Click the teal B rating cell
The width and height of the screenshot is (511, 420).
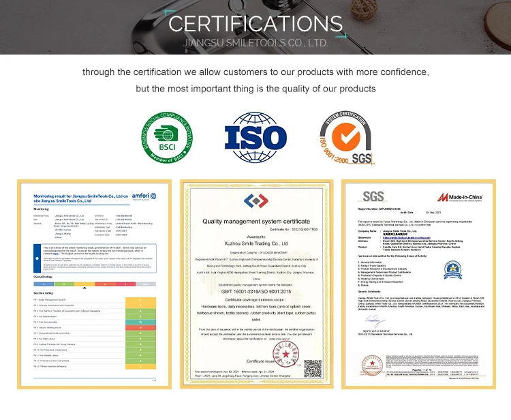click(140, 322)
